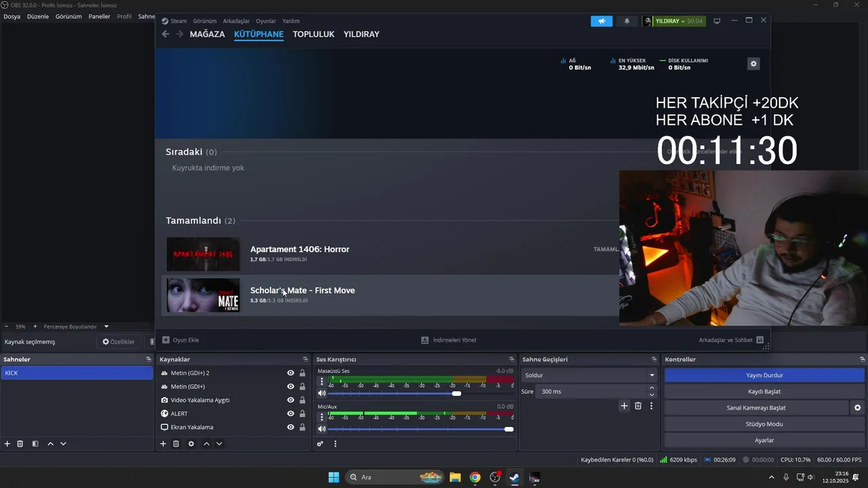Open File Explorer from taskbar
The width and height of the screenshot is (868, 488).
point(455,477)
